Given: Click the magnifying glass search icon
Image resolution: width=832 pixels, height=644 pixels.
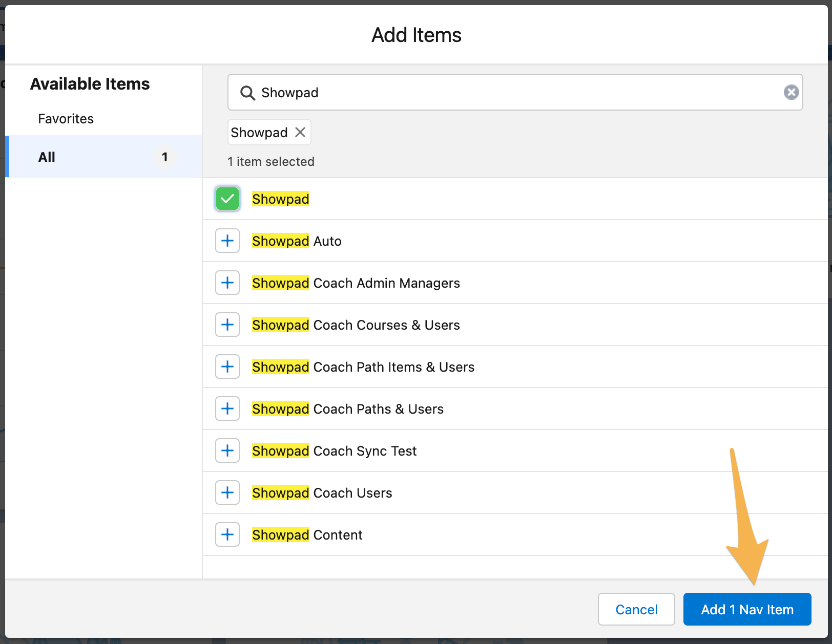Looking at the screenshot, I should pos(247,93).
